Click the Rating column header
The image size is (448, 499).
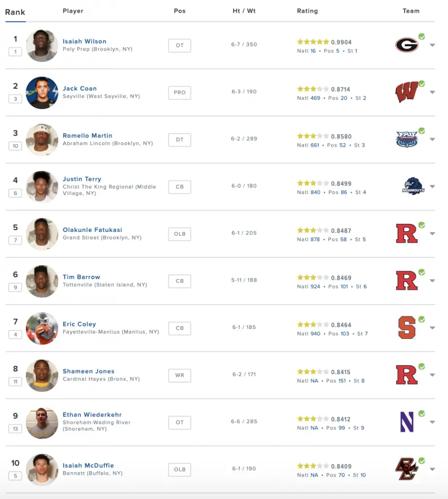pos(307,11)
